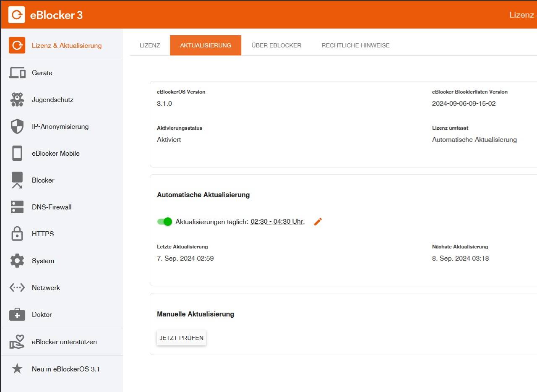537x392 pixels.
Task: Select the DNS-Firewall server icon
Action: [17, 207]
